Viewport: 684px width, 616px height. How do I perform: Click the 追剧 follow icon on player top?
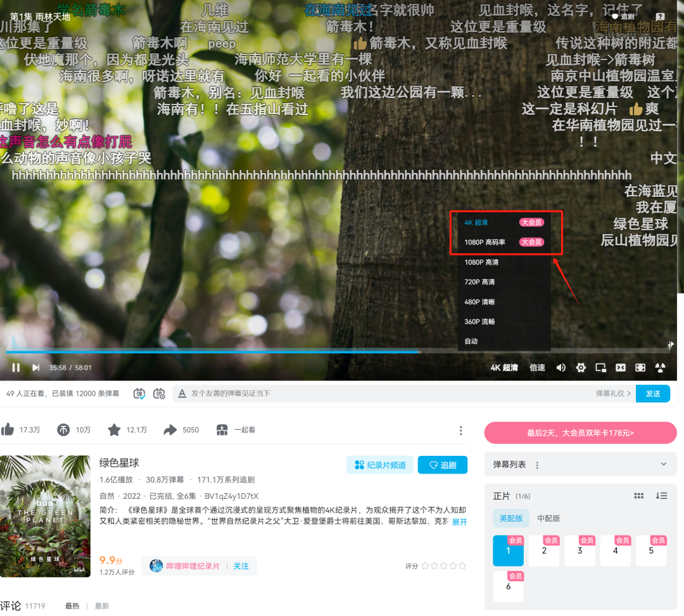pyautogui.click(x=623, y=16)
